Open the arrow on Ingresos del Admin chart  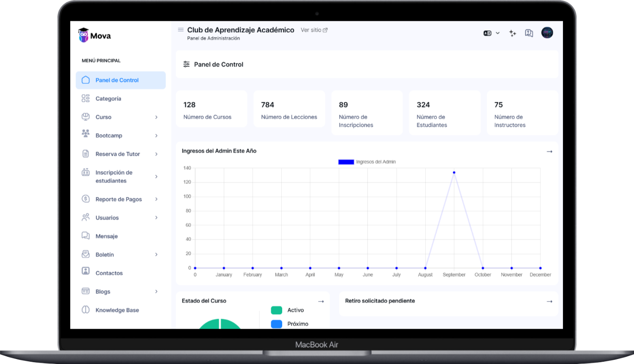[549, 151]
